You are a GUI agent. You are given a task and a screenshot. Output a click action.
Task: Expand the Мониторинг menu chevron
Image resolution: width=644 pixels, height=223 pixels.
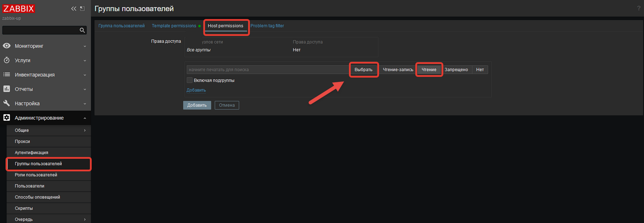coord(85,46)
